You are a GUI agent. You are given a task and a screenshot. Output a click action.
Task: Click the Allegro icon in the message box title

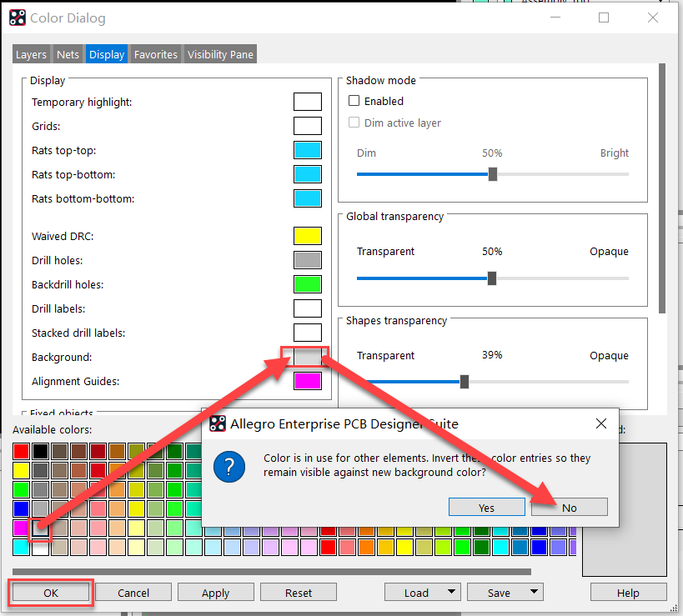(x=218, y=423)
